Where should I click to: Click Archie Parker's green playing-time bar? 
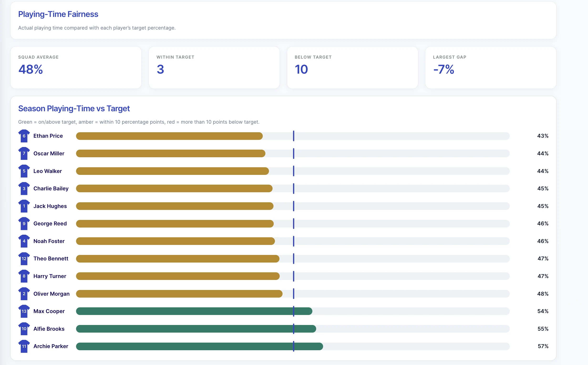200,346
